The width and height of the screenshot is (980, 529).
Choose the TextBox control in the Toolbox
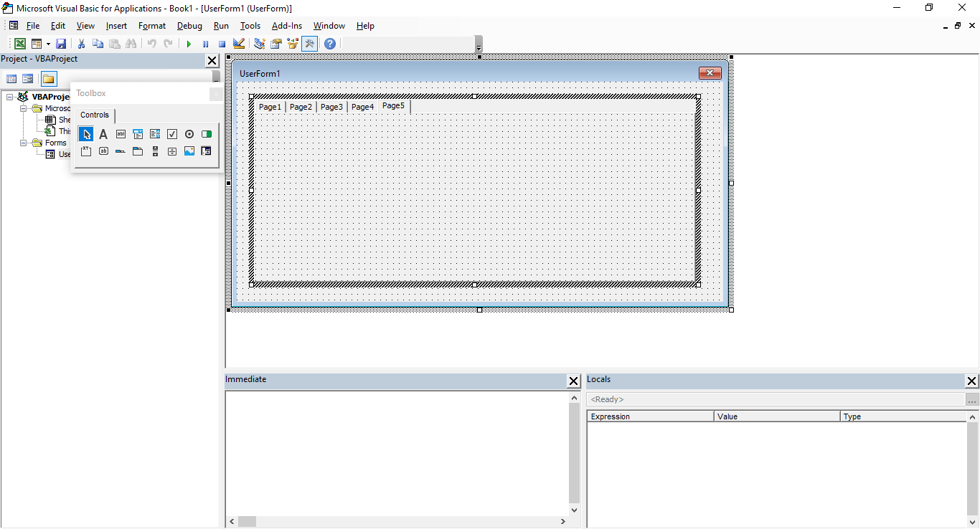(120, 133)
